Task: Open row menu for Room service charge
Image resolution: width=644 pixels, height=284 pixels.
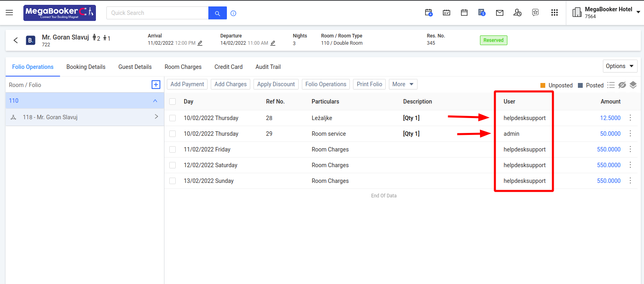Action: pos(630,134)
